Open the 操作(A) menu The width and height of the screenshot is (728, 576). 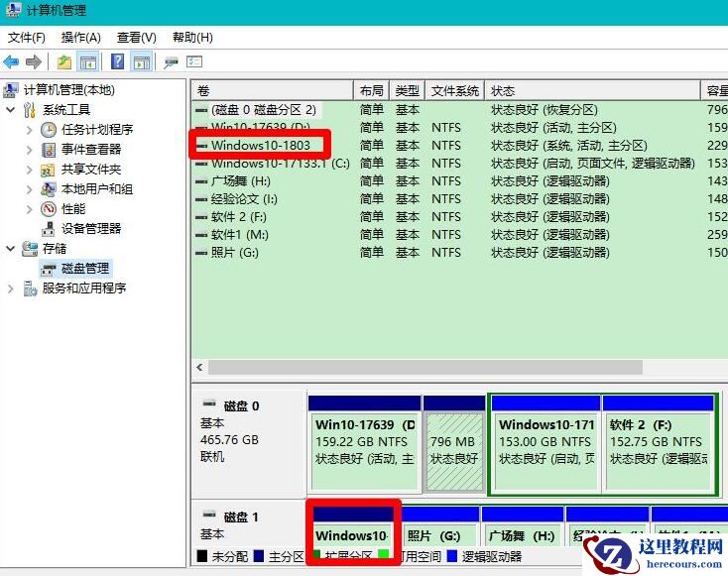click(80, 38)
